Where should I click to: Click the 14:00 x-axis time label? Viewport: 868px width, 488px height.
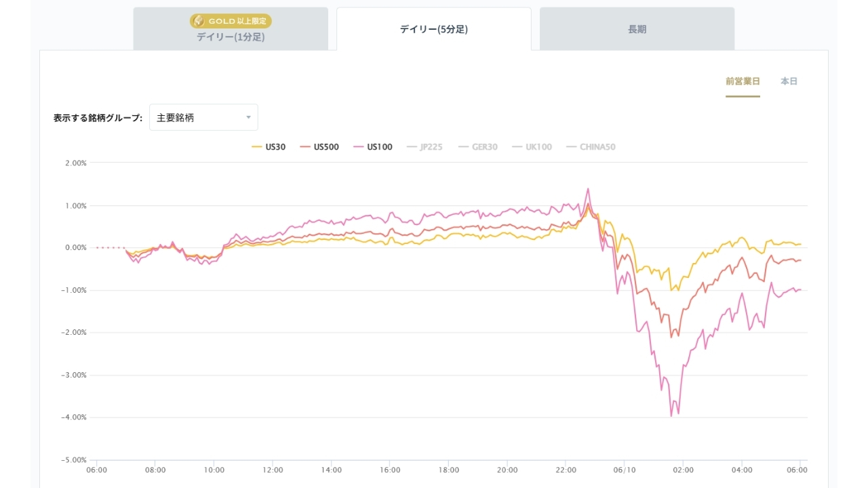click(331, 470)
